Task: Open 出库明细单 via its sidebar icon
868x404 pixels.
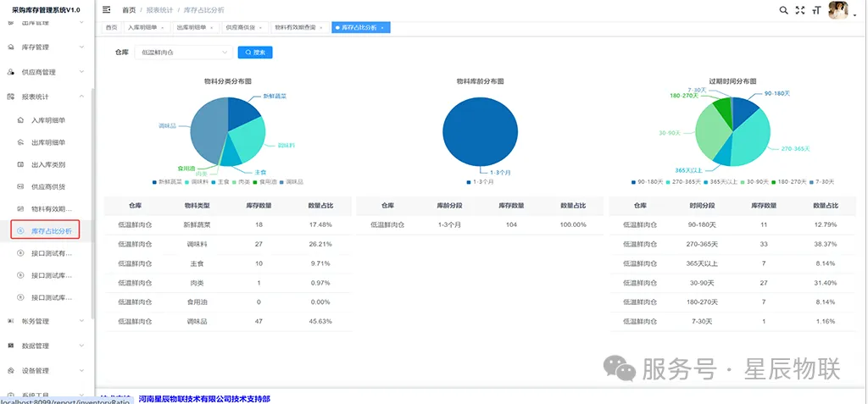Action: click(x=20, y=142)
